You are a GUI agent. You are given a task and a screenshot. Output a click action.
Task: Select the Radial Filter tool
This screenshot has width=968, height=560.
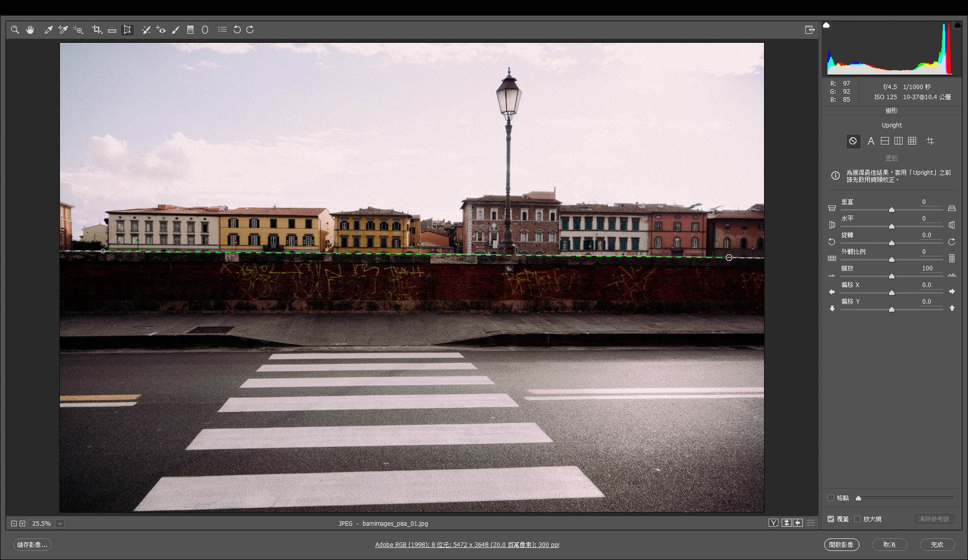pos(205,30)
